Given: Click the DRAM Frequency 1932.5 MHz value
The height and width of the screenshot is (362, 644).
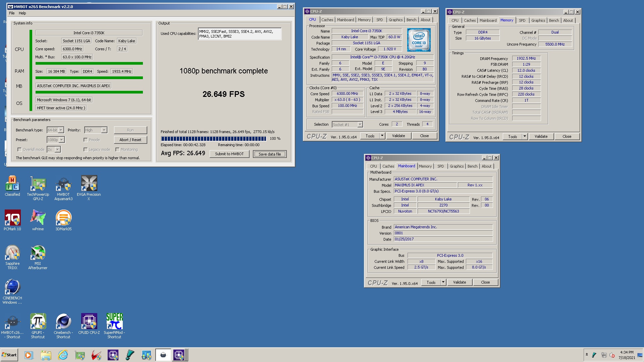Looking at the screenshot, I should coord(526,58).
